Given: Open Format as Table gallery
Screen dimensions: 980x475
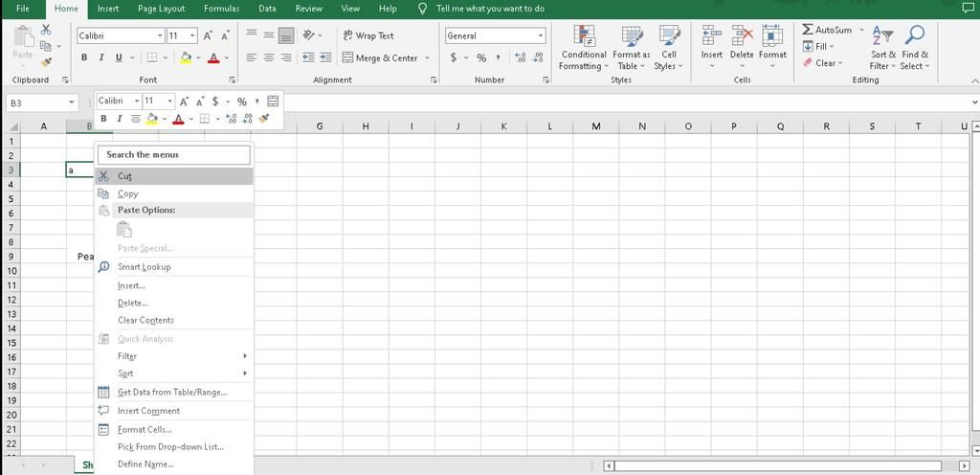Looking at the screenshot, I should click(x=632, y=48).
